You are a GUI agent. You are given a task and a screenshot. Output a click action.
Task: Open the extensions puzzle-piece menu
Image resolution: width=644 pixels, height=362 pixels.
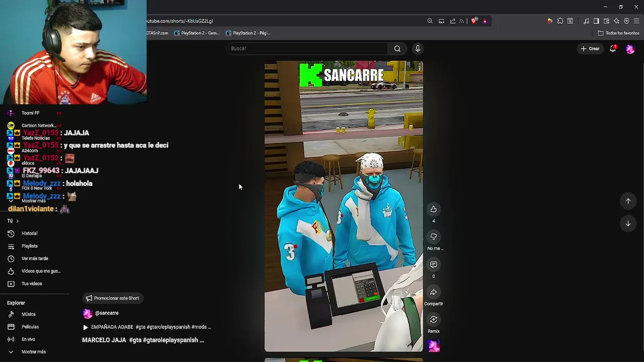[x=560, y=21]
